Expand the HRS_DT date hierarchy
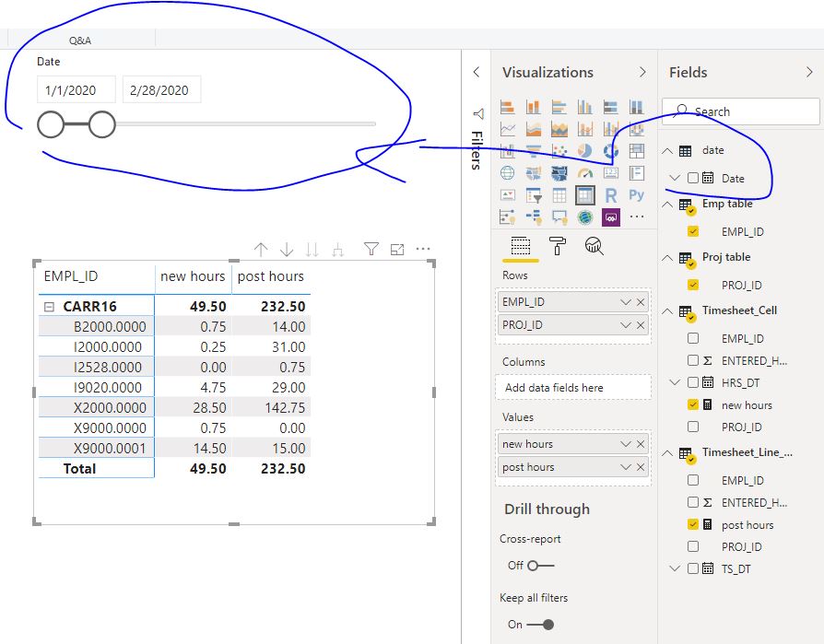824x644 pixels. [x=676, y=382]
